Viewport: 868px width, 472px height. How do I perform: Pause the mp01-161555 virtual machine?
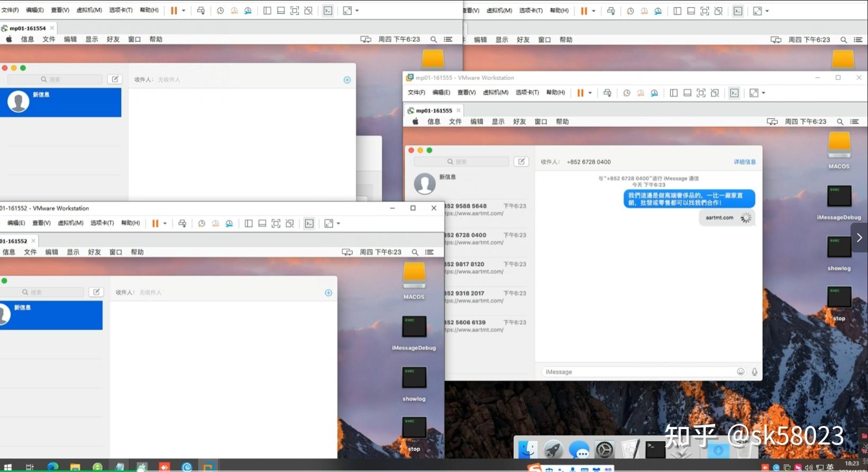[x=580, y=93]
